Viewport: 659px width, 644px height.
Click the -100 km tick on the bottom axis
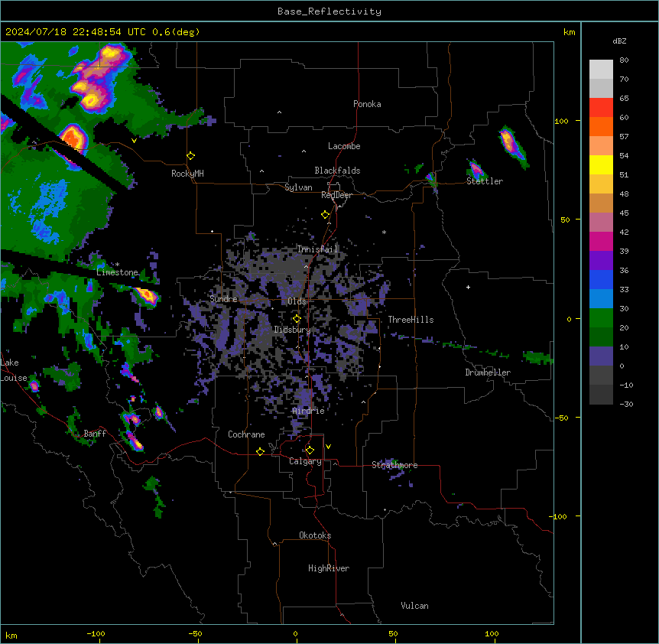pyautogui.click(x=96, y=633)
